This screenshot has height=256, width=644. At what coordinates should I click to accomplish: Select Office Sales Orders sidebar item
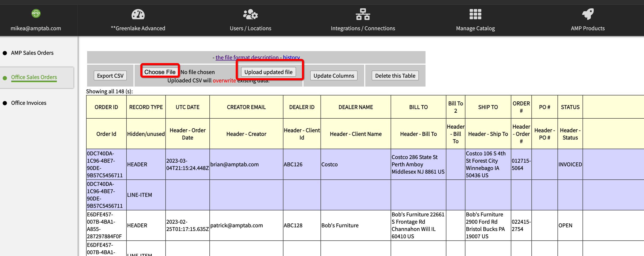(x=34, y=77)
